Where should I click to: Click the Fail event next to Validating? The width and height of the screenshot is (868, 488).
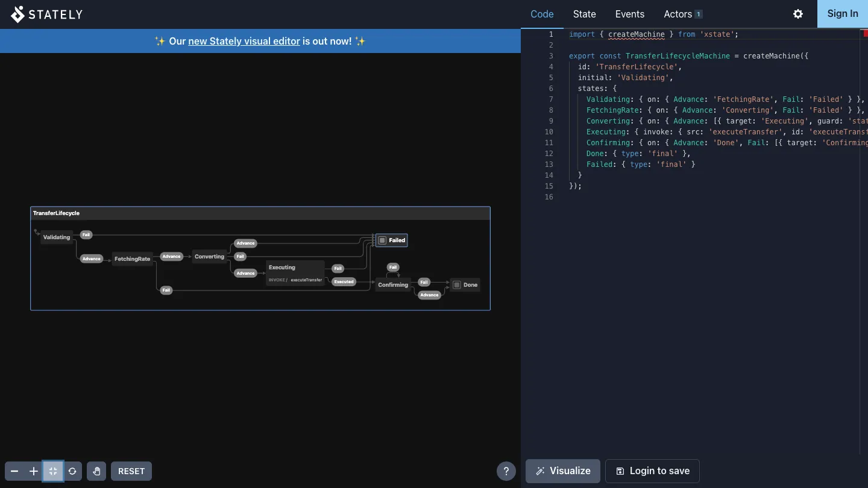coord(86,235)
